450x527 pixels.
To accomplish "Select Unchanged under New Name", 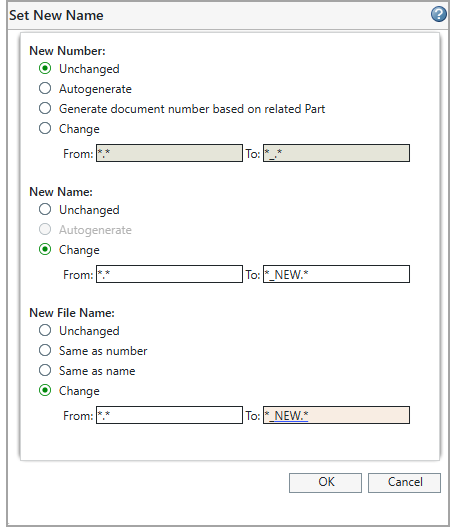I will [x=45, y=209].
